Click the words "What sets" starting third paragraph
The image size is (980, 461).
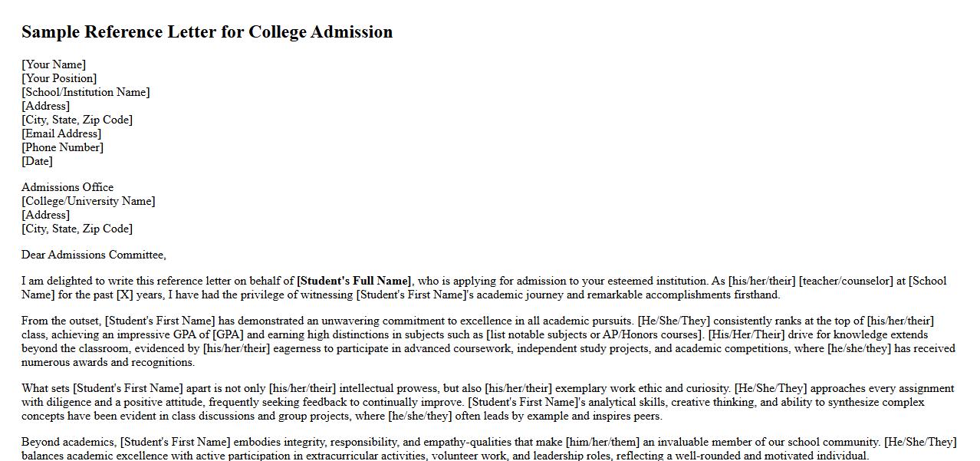coord(45,388)
